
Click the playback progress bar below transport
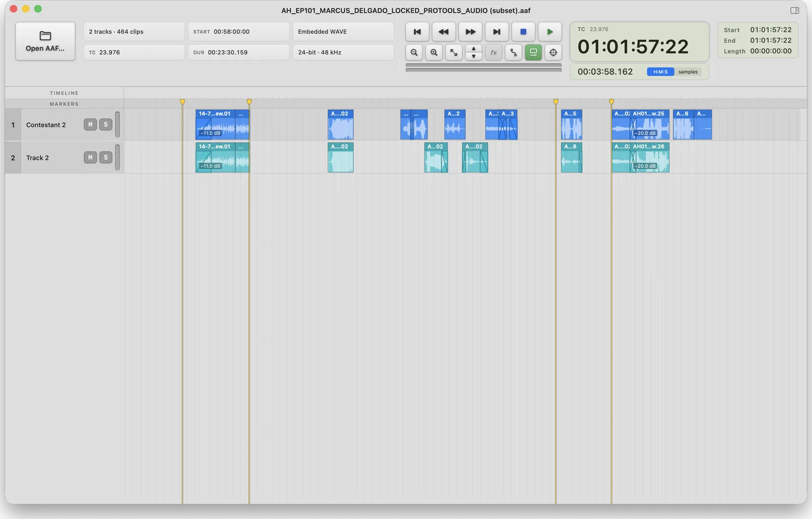[x=484, y=68]
